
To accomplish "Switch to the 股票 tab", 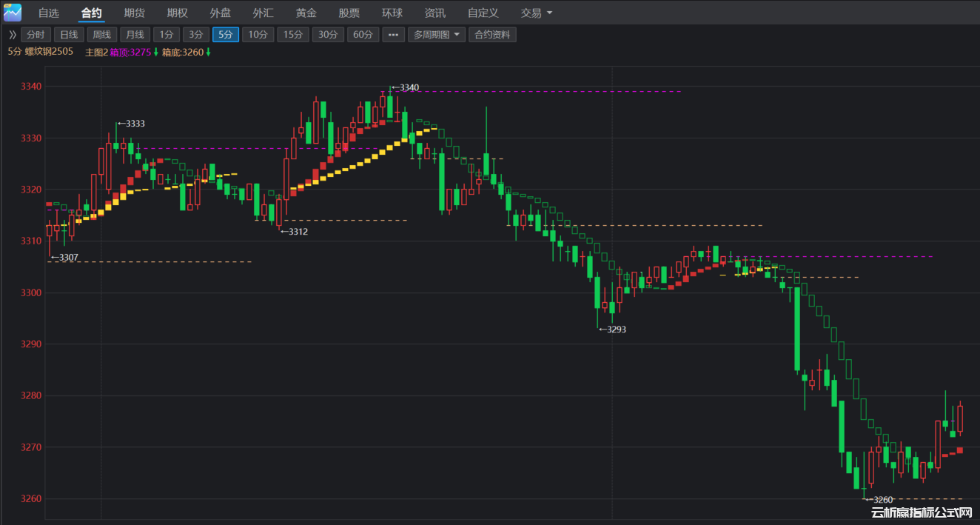I will pyautogui.click(x=349, y=13).
